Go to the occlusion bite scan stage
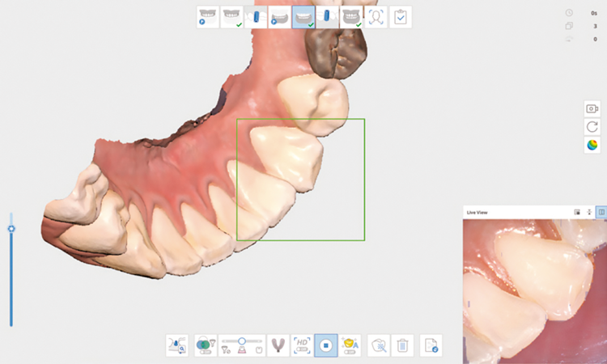The height and width of the screenshot is (364, 607). coord(351,17)
